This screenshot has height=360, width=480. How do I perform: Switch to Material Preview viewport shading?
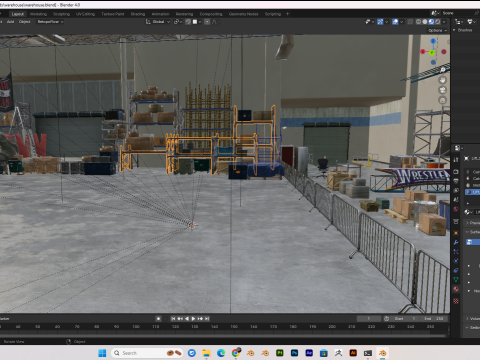click(x=431, y=22)
